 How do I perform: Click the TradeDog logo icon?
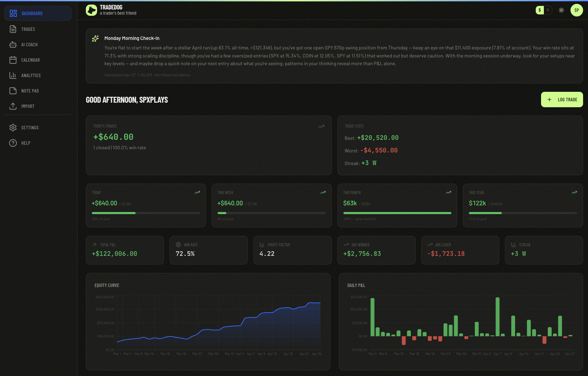(91, 10)
